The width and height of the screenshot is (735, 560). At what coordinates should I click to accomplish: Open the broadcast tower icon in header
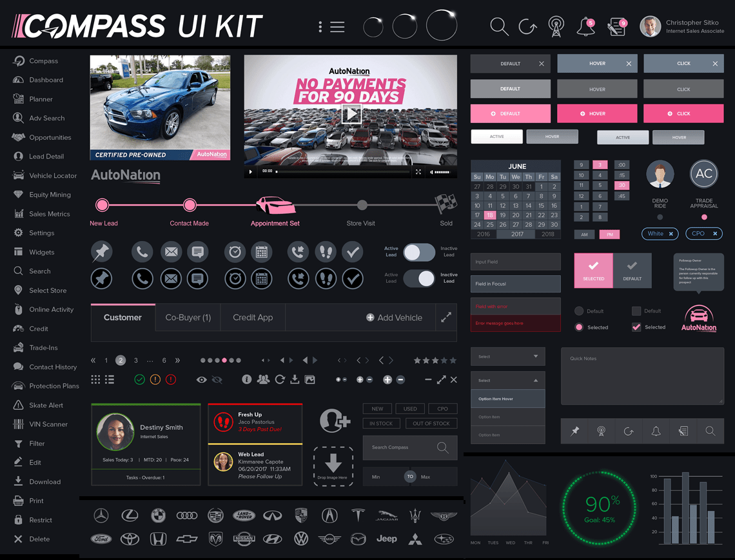coord(556,26)
